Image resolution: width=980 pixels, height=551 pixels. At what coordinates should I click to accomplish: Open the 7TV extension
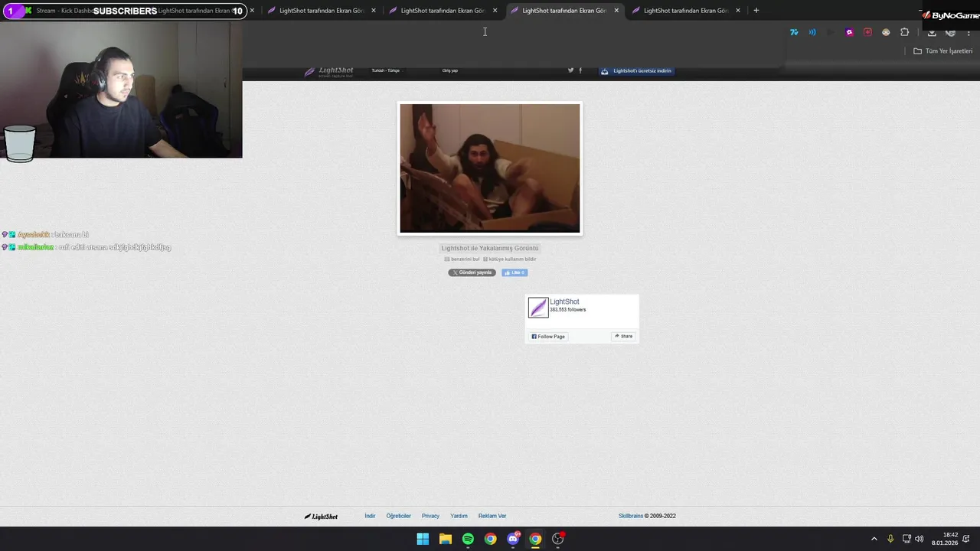[x=794, y=32]
